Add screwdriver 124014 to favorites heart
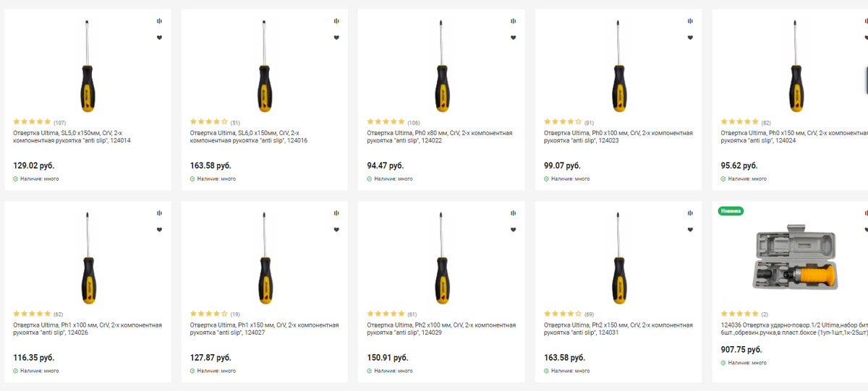 click(159, 38)
